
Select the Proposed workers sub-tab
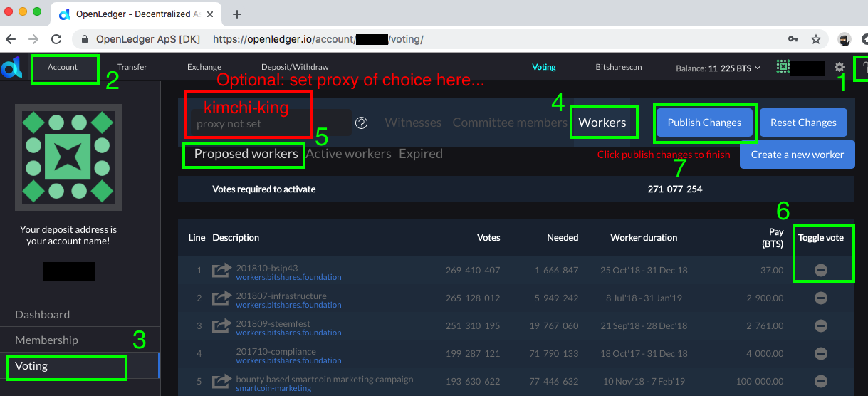point(246,154)
